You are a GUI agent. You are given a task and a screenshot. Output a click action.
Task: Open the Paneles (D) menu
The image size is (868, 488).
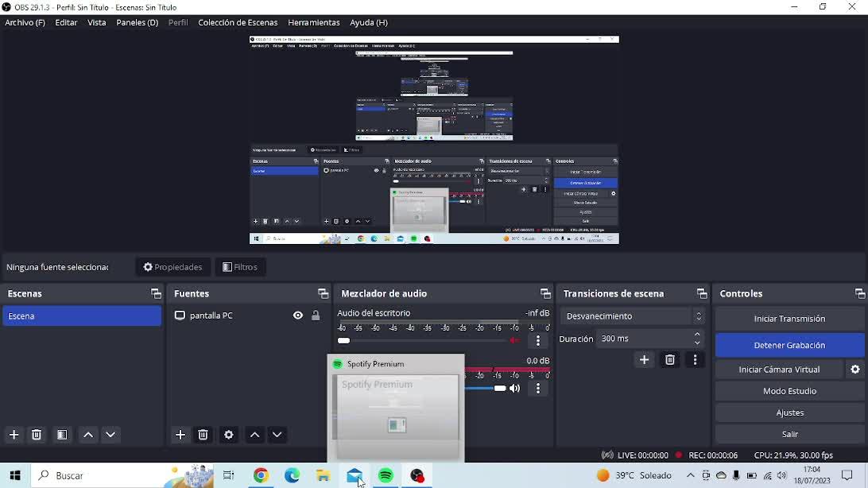(x=137, y=23)
